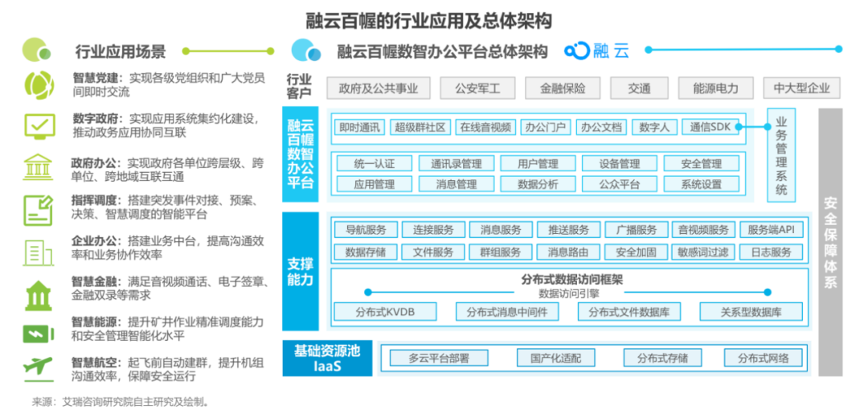Click the 文件服务 box
The height and width of the screenshot is (410, 868).
[433, 252]
